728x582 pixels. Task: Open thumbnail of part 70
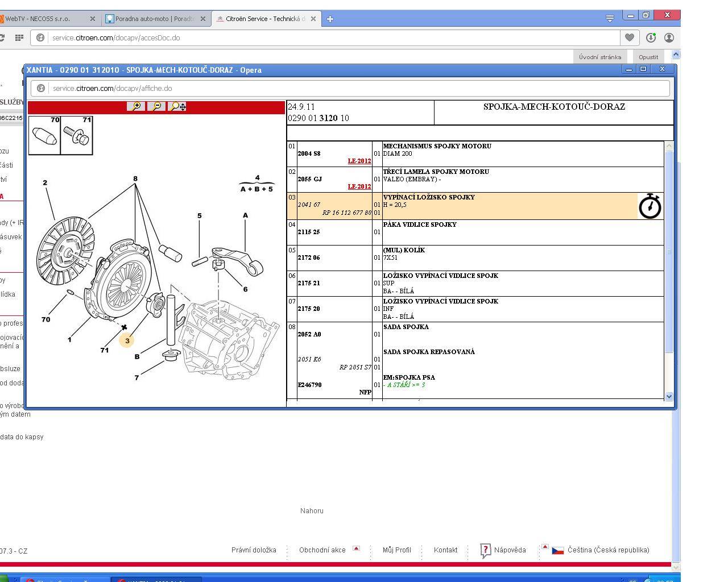tap(44, 135)
